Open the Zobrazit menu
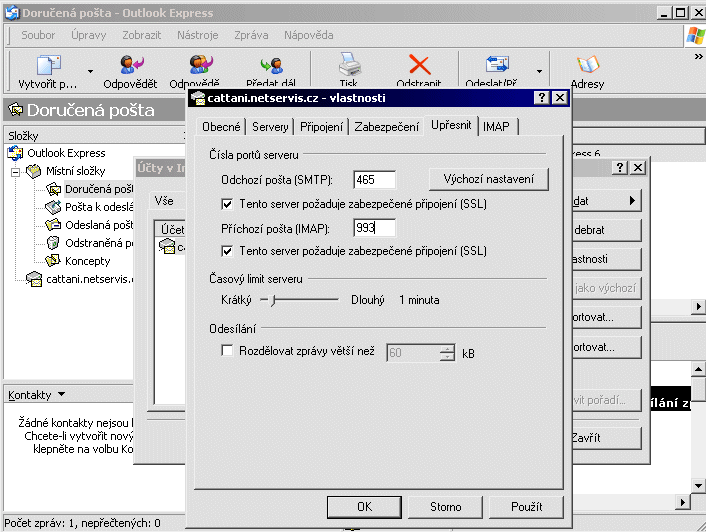The width and height of the screenshot is (706, 532). tap(141, 35)
